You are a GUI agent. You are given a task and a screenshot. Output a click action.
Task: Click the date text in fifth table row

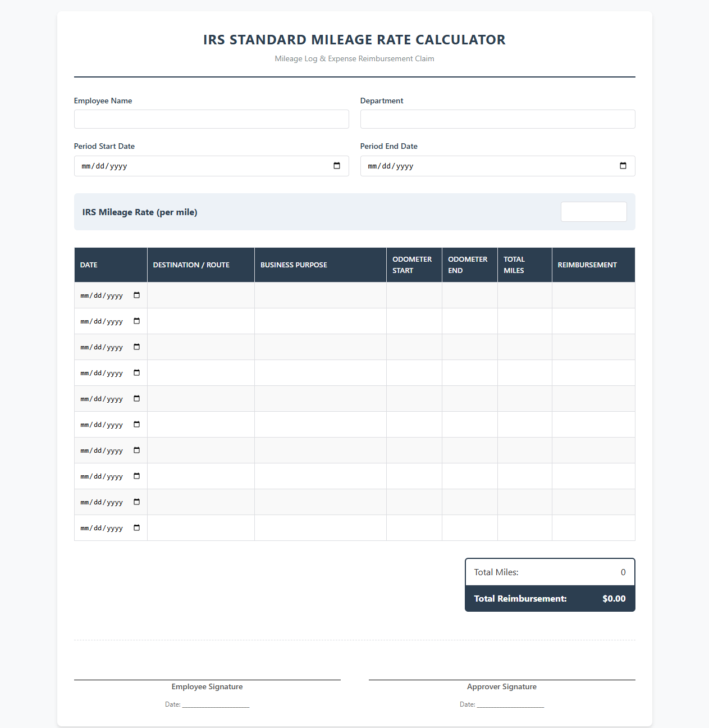coord(102,399)
